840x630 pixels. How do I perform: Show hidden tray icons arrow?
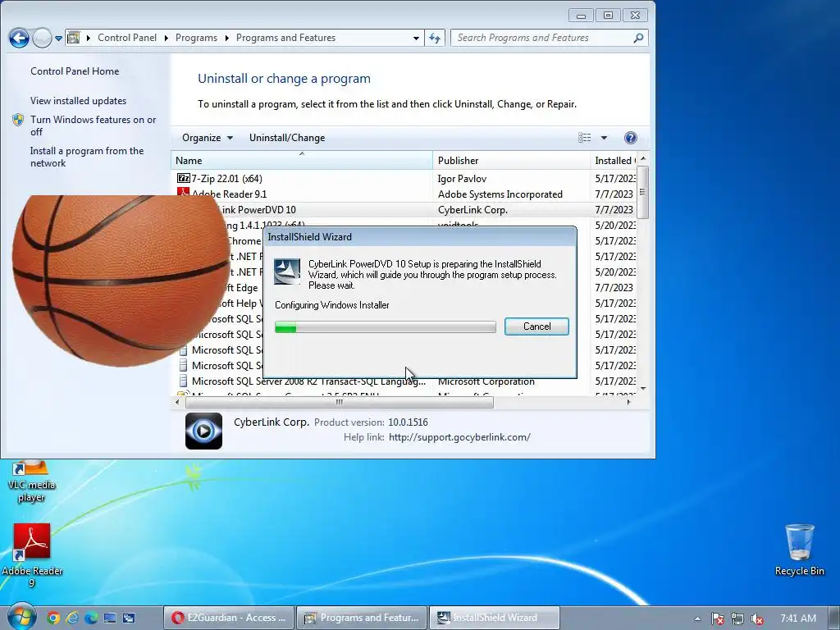point(697,619)
